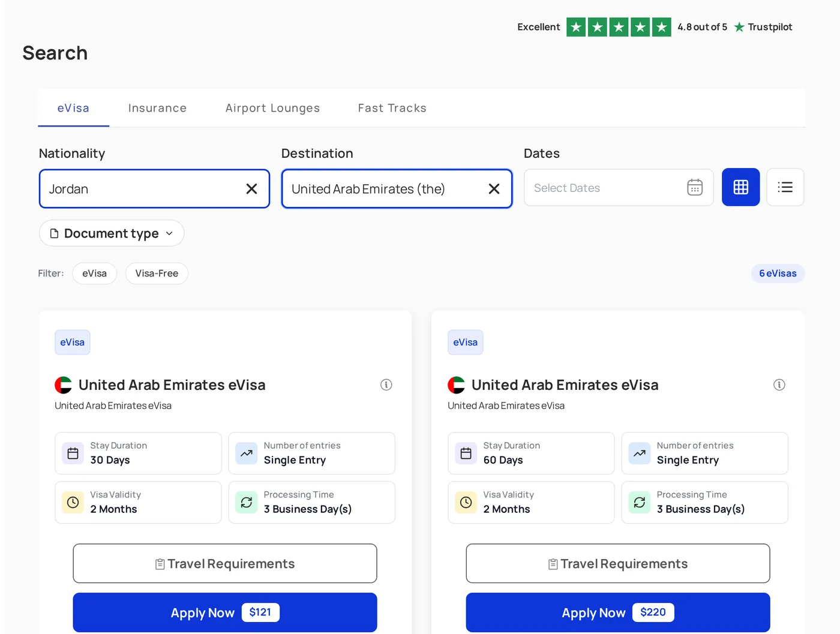Open the calendar icon in Dates field
Screen dimensions: 840x634
click(695, 188)
